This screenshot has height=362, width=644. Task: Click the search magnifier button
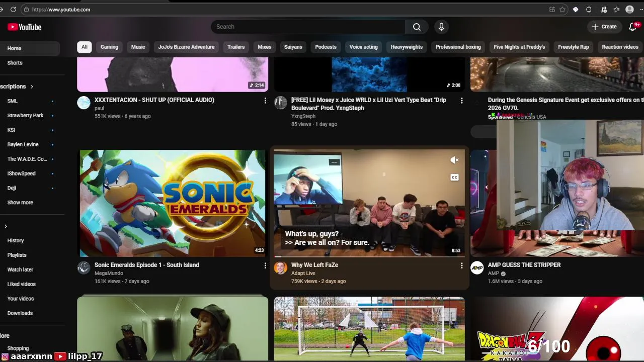tap(417, 27)
